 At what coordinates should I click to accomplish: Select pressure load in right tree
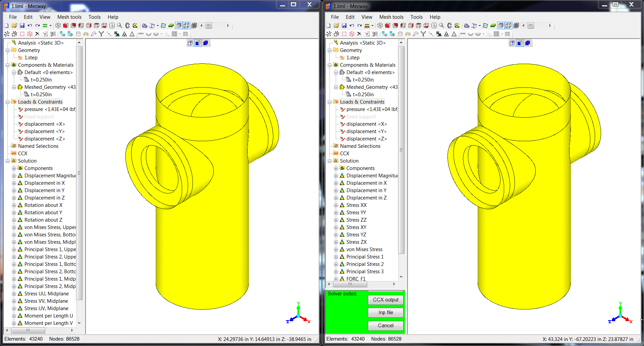(x=372, y=109)
